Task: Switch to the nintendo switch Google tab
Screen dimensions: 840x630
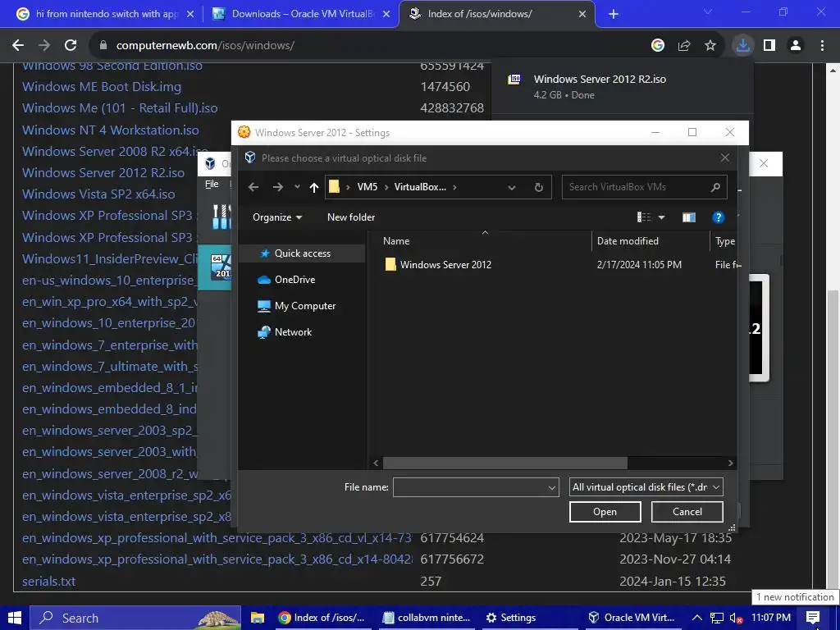Action: tap(106, 14)
